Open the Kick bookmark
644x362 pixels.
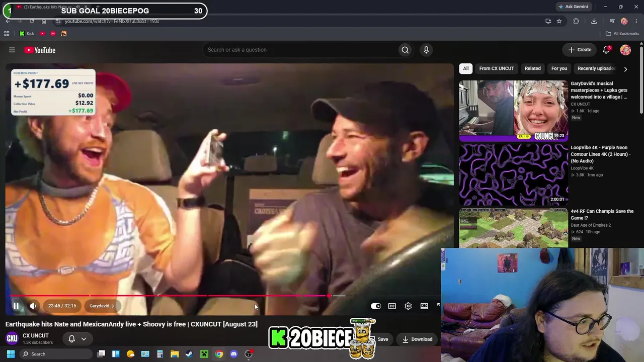[27, 34]
